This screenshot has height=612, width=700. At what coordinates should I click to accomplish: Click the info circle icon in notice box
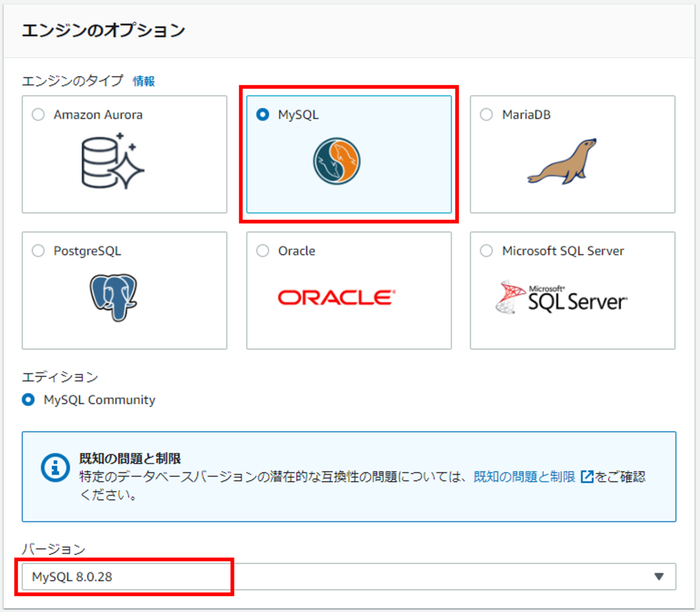(55, 468)
